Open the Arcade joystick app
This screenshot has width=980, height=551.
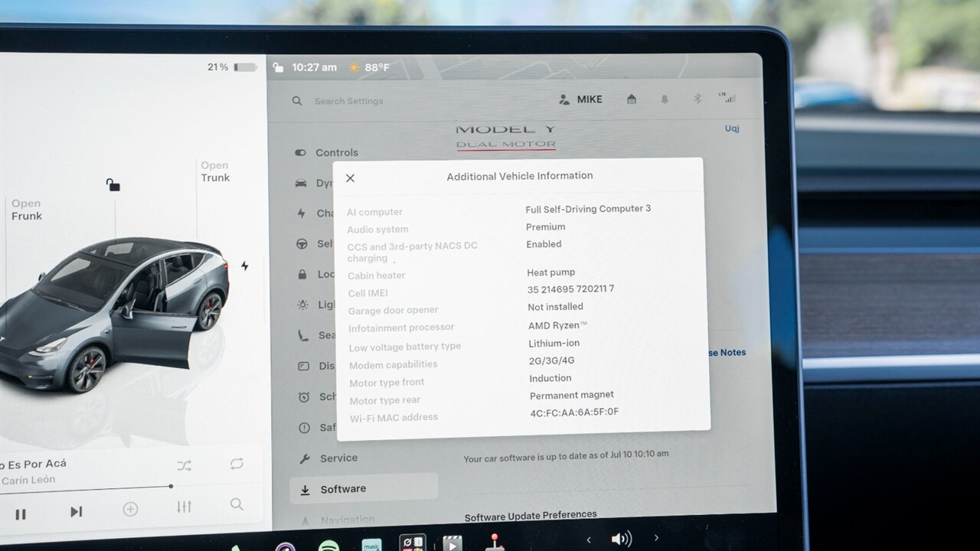point(495,542)
